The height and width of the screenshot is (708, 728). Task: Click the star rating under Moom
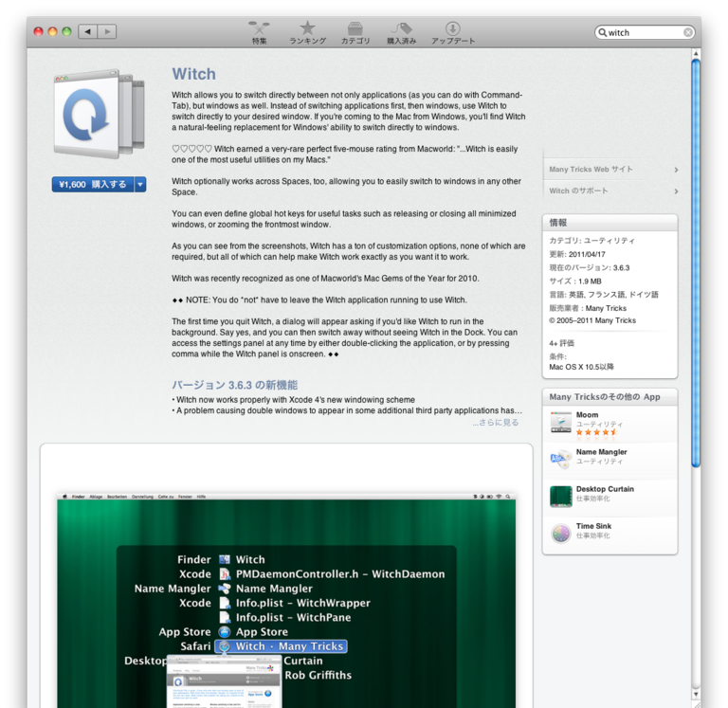point(596,432)
